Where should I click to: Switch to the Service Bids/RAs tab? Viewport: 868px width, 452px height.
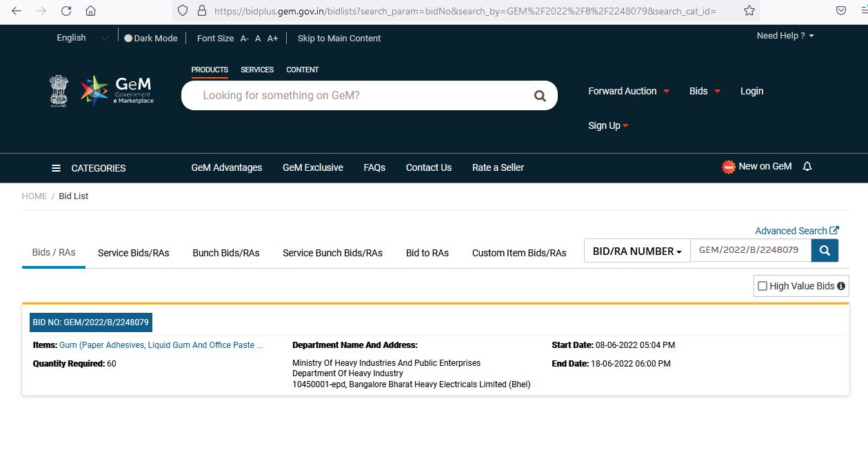pyautogui.click(x=133, y=253)
